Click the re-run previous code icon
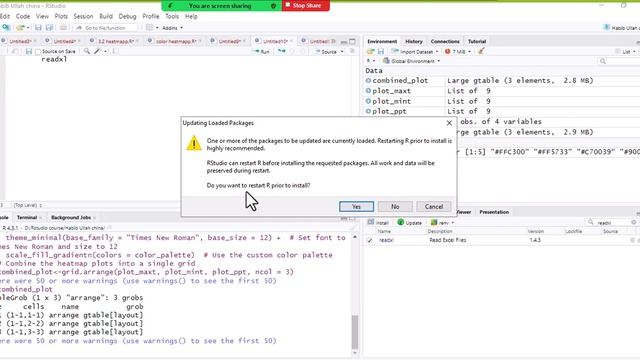Image resolution: width=640 pixels, height=360 pixels. tap(282, 51)
